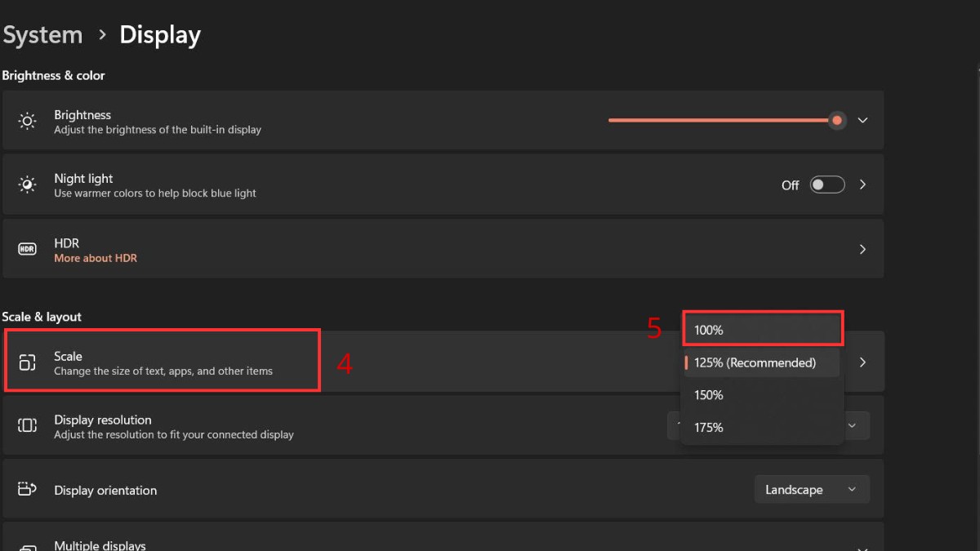Click the brightness slider handle
The width and height of the screenshot is (980, 551).
tap(837, 121)
